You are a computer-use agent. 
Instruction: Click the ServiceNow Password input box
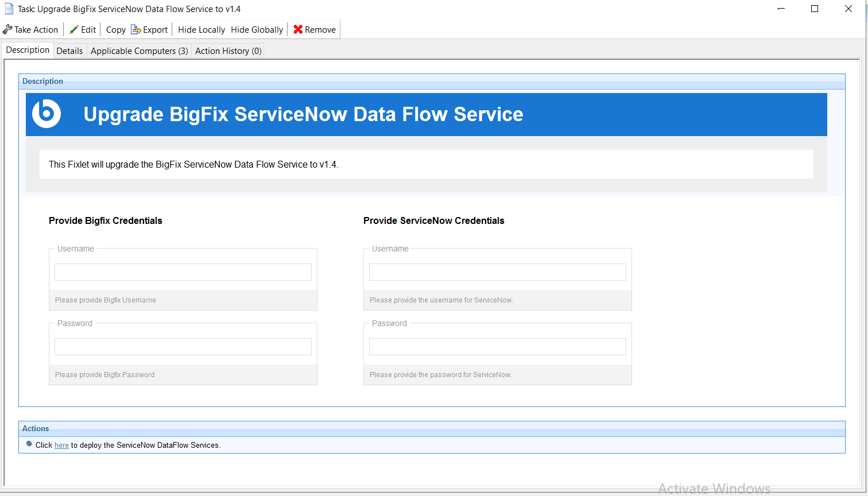(x=498, y=347)
